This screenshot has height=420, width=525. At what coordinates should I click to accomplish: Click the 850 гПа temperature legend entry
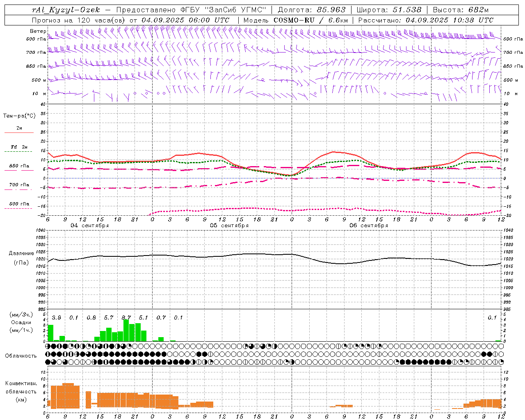pos(19,166)
